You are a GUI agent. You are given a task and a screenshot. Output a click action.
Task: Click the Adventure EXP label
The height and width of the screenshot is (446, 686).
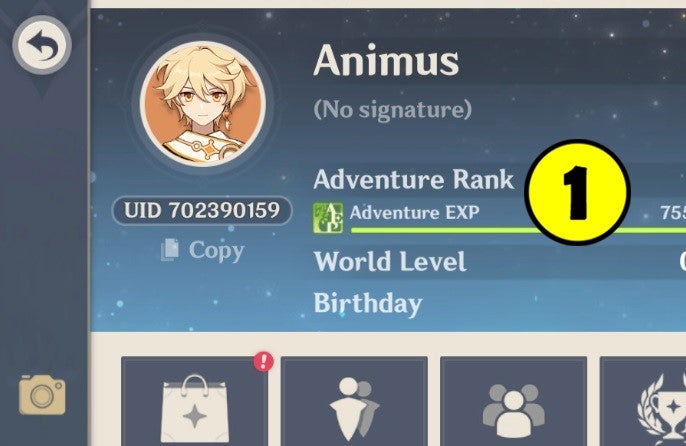point(414,213)
